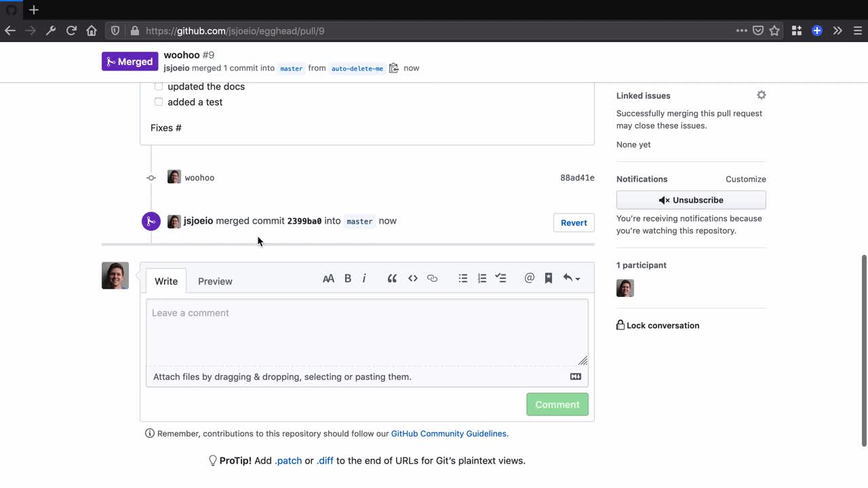The image size is (868, 488).
Task: Check the 'added a test' checkbox
Action: pos(158,102)
